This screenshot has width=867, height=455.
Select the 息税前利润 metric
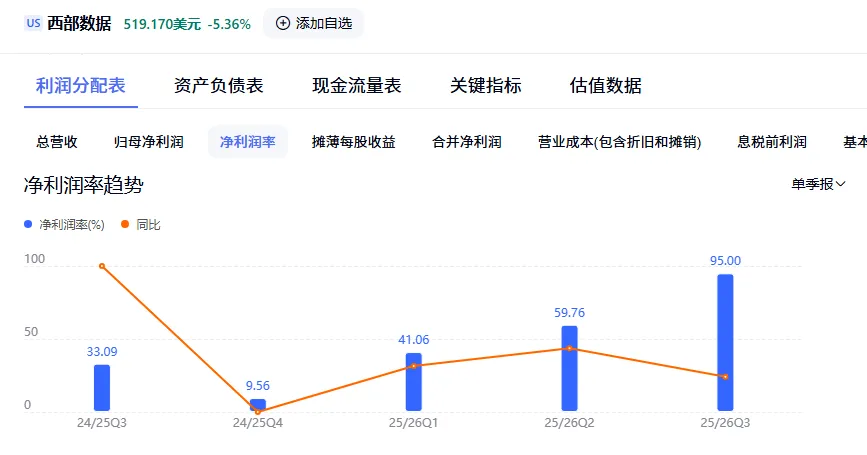772,142
